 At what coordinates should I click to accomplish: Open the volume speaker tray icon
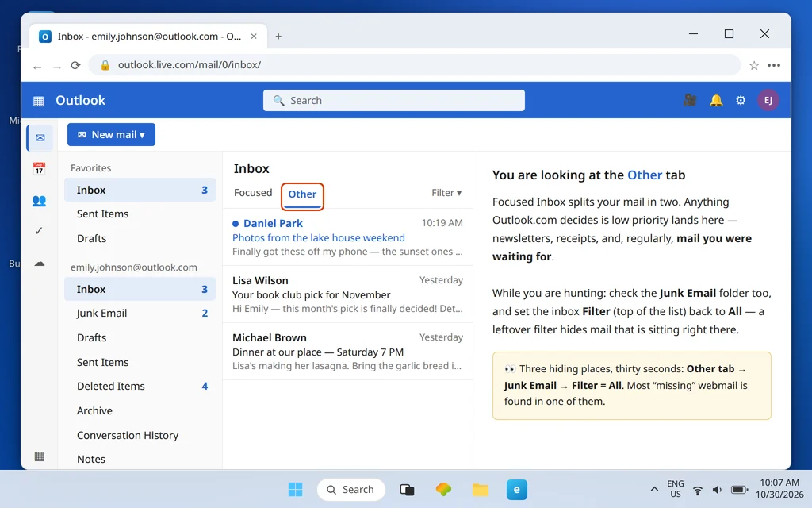pos(717,490)
